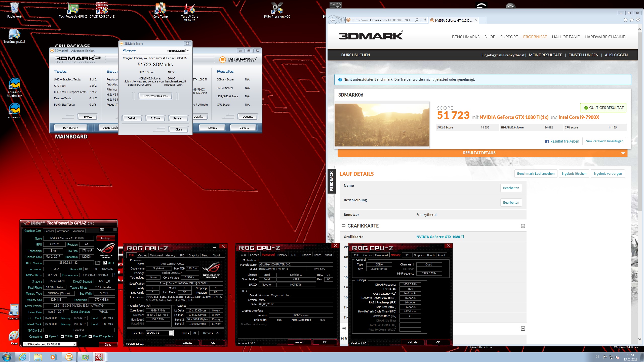
Task: Launch TechPowerUp GPU-Z desktop shortcut
Action: (73, 10)
